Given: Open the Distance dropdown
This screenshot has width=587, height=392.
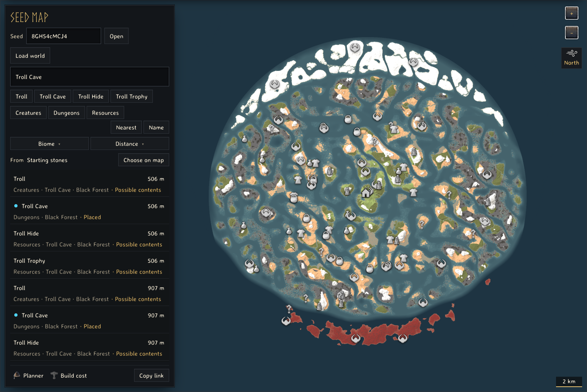Looking at the screenshot, I should (x=130, y=144).
